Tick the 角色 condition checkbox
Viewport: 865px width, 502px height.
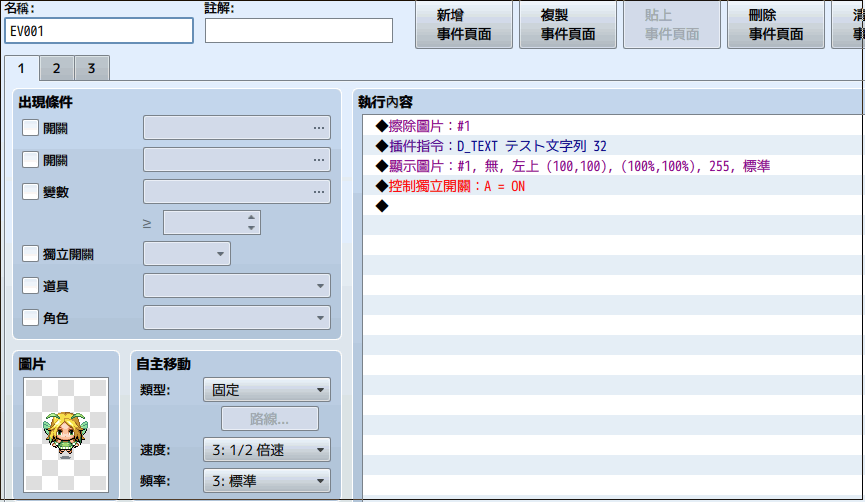coord(30,318)
